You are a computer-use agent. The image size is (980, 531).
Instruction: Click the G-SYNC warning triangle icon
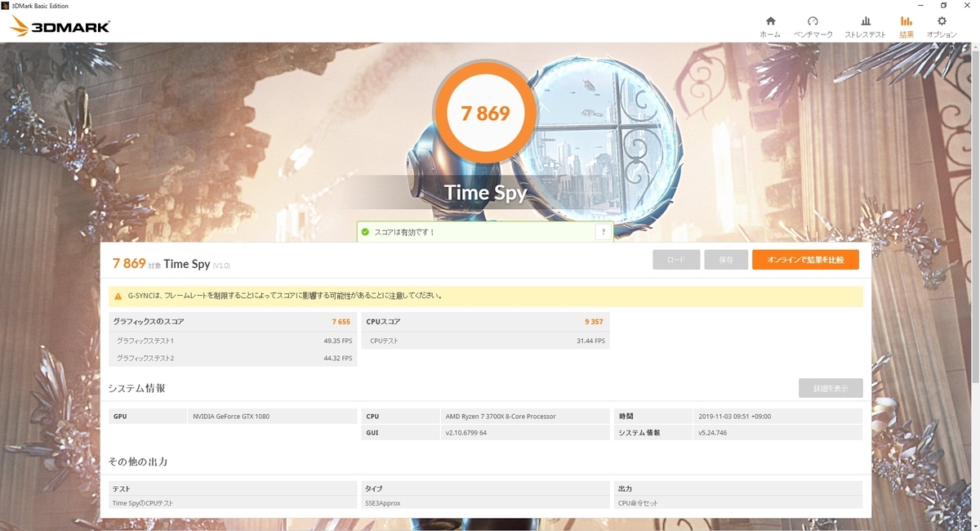pos(118,296)
